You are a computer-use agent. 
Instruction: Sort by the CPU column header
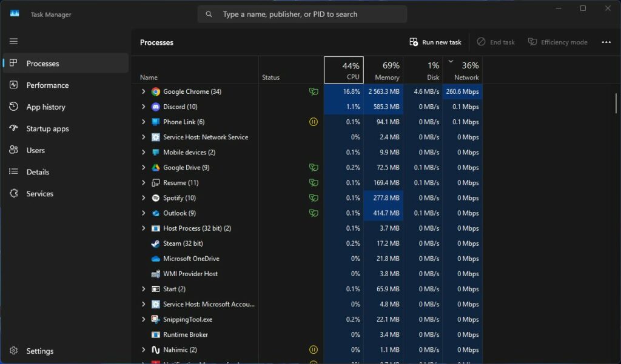pos(344,70)
